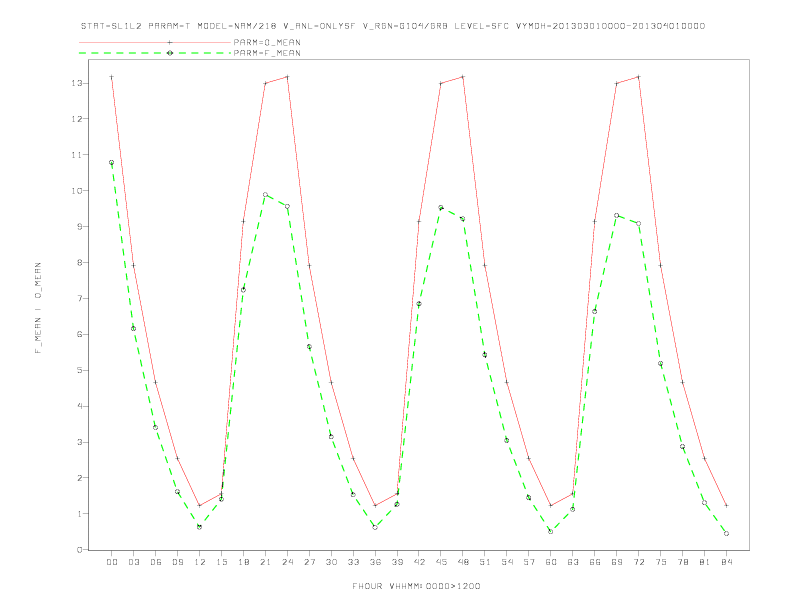
Task: Click y-axis tick label 5
Action: pos(80,370)
